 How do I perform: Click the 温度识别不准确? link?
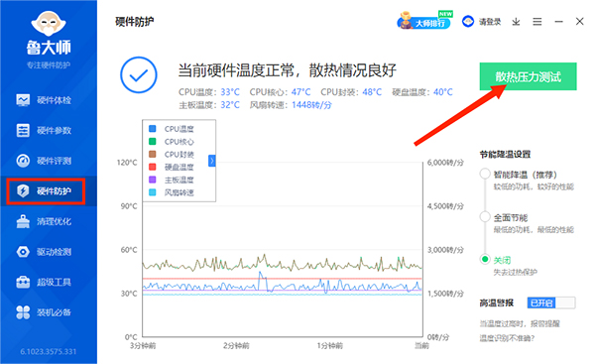coord(507,338)
